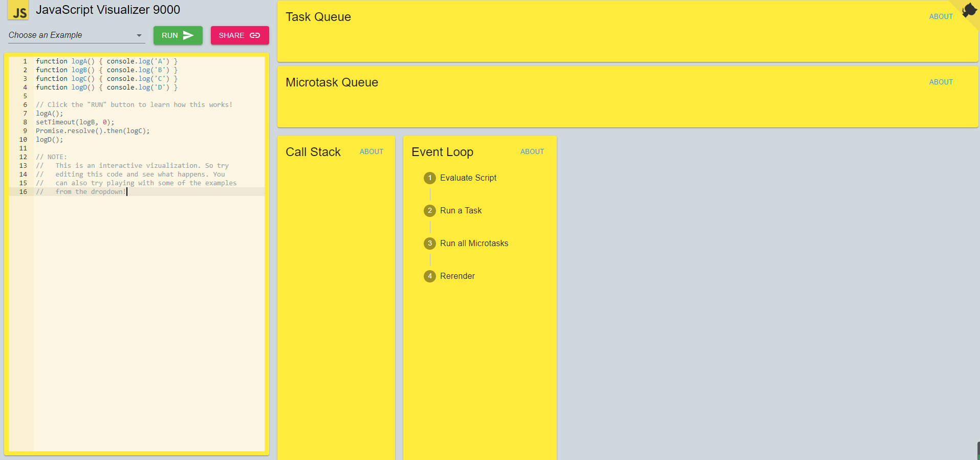Click line number 11 in the gutter
The image size is (980, 460).
(x=23, y=148)
